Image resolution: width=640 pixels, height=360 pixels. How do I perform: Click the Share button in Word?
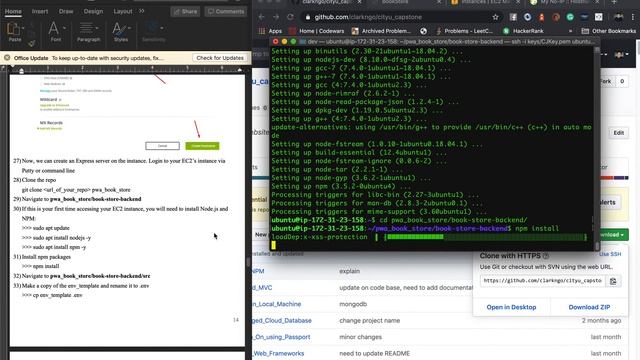(x=185, y=11)
